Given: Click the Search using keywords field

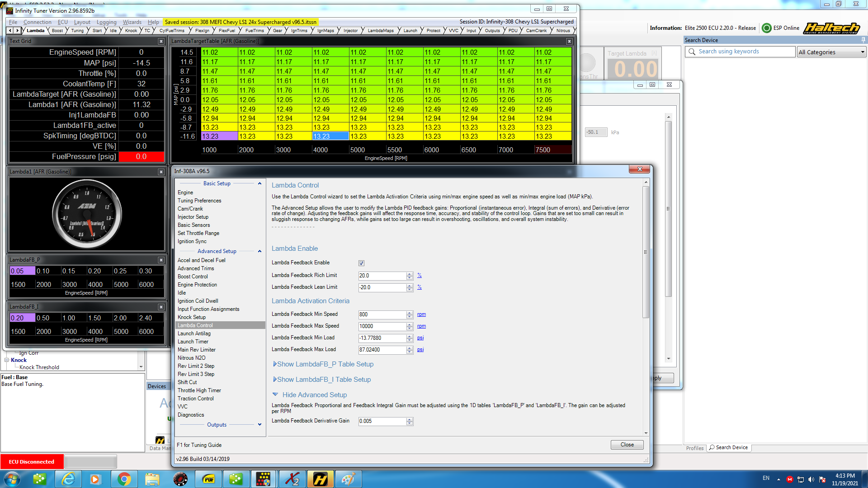Looking at the screenshot, I should (741, 52).
